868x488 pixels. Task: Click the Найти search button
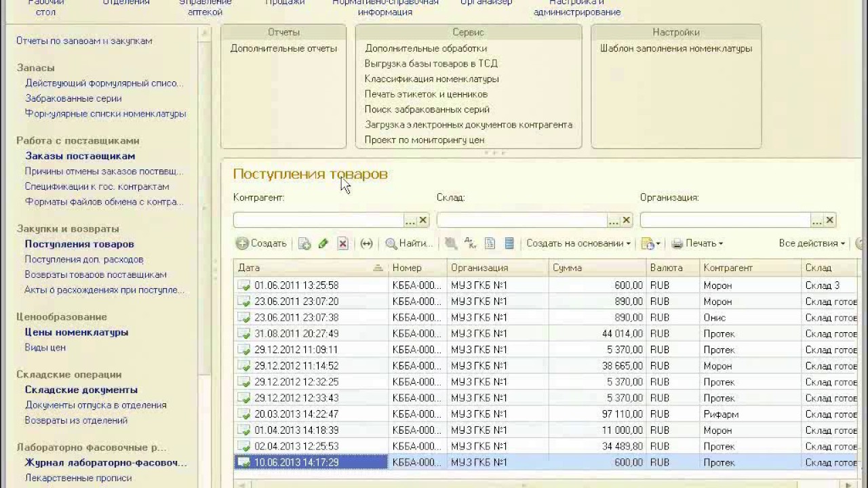pyautogui.click(x=409, y=243)
